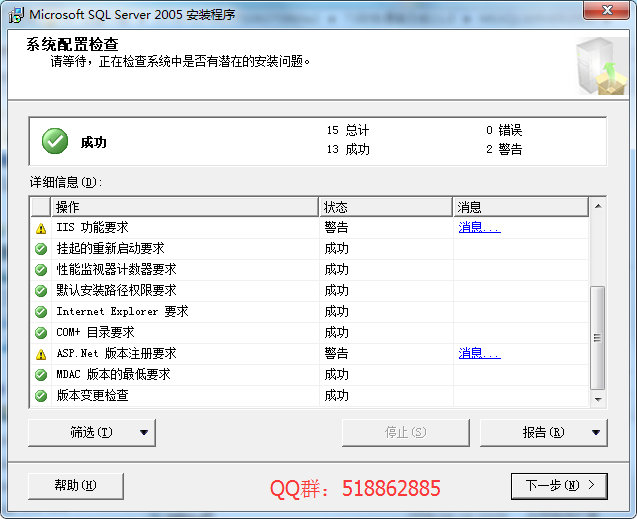This screenshot has width=637, height=519.
Task: Click the arrow on the 报告(R) button
Action: [x=596, y=433]
